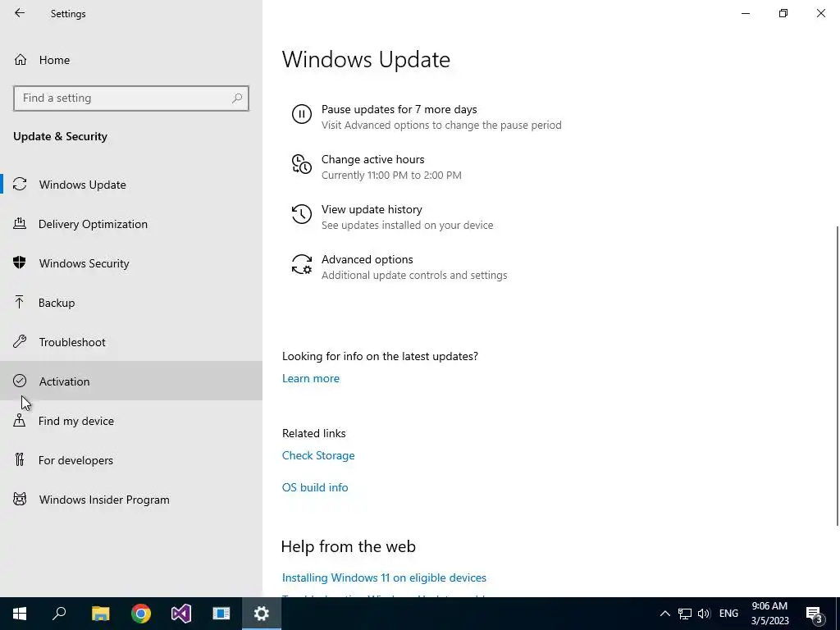This screenshot has width=840, height=630.
Task: Click the pause updates circle icon
Action: (x=302, y=114)
